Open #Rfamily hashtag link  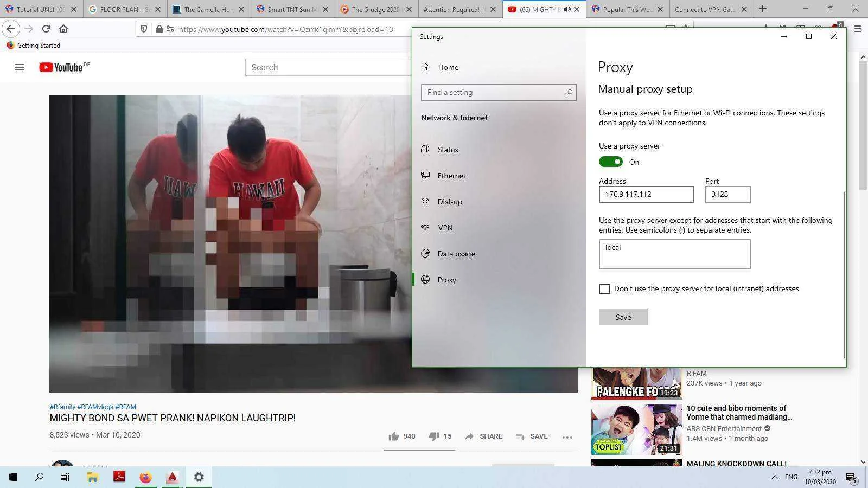pos(62,407)
